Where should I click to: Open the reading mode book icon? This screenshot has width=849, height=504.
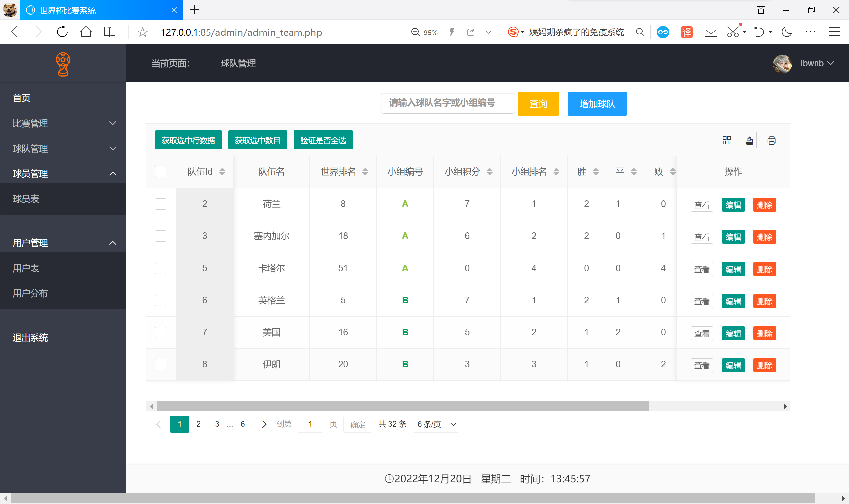[110, 32]
